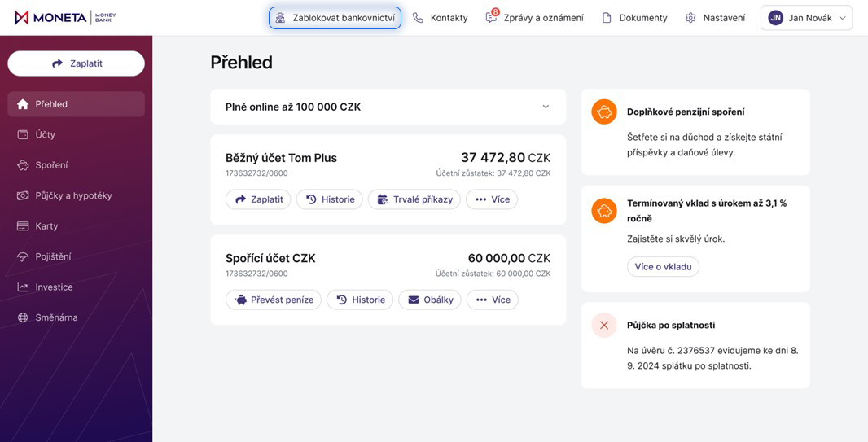Click the balance 60 000,00 CZK
The width and height of the screenshot is (868, 442).
pyautogui.click(x=509, y=258)
